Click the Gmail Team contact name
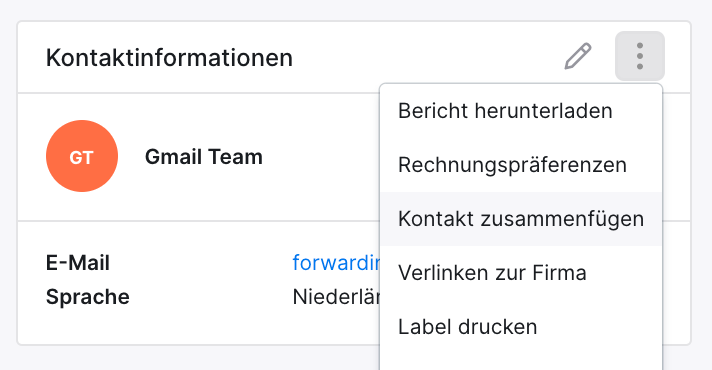The width and height of the screenshot is (712, 370). coord(204,157)
